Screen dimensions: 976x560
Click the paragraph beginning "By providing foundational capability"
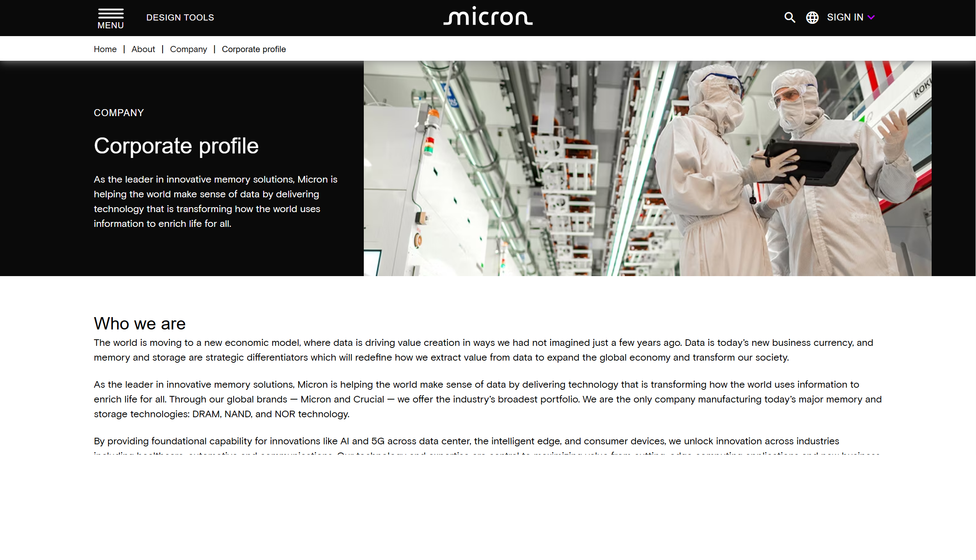click(487, 446)
